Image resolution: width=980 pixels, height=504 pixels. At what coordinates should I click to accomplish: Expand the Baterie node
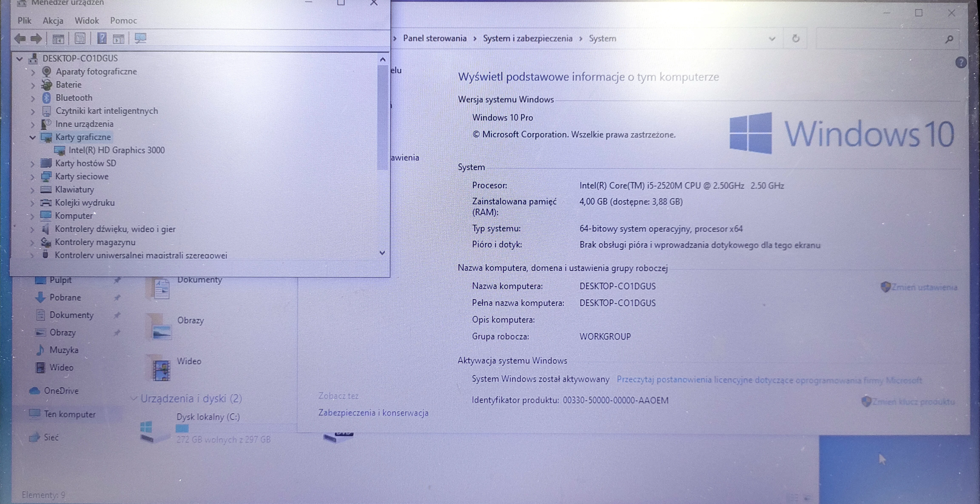pos(33,85)
